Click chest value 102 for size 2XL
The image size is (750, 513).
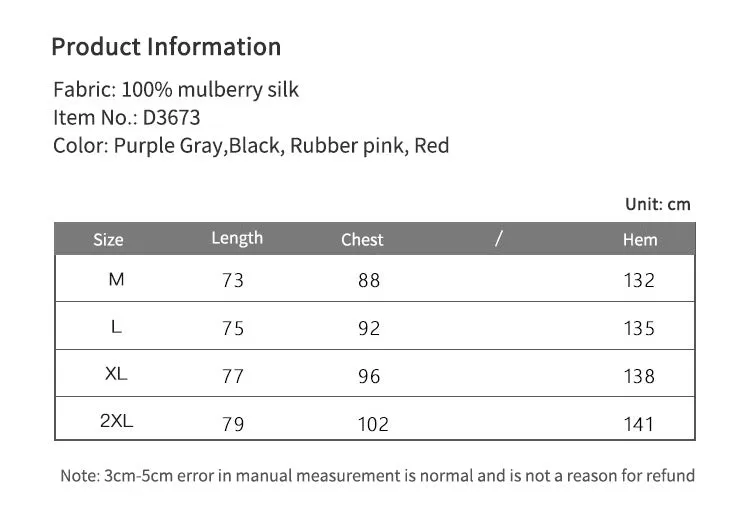tap(374, 424)
